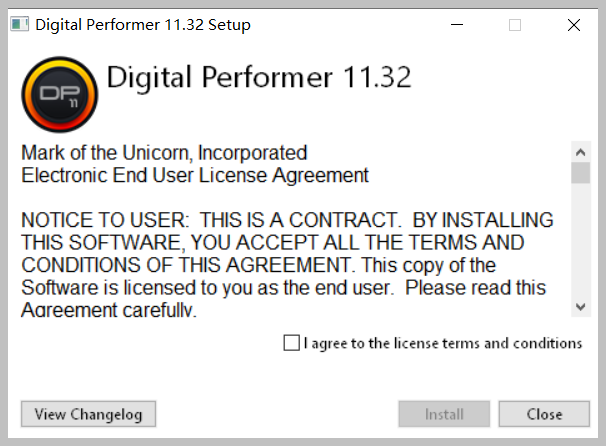This screenshot has height=446, width=606.
Task: Click the round DP 11 logo
Action: [60, 94]
